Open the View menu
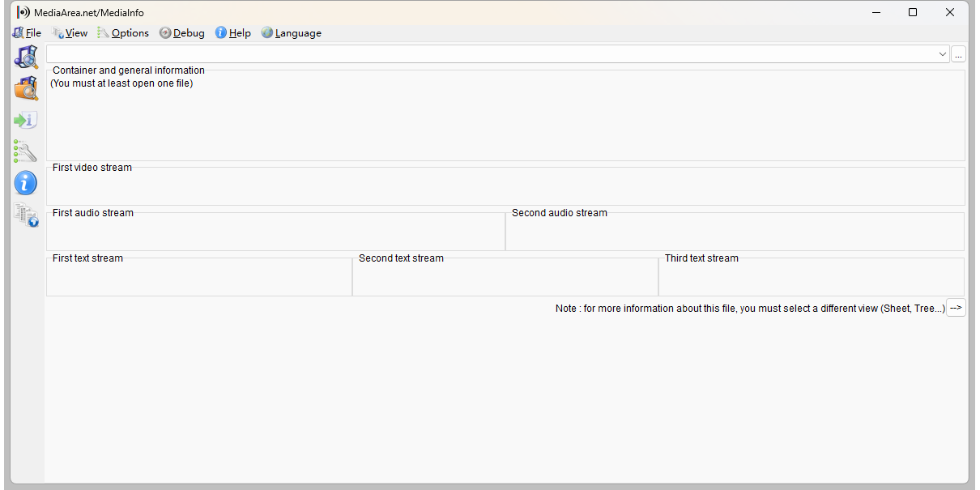Viewport: 980px width, 490px height. (x=70, y=33)
